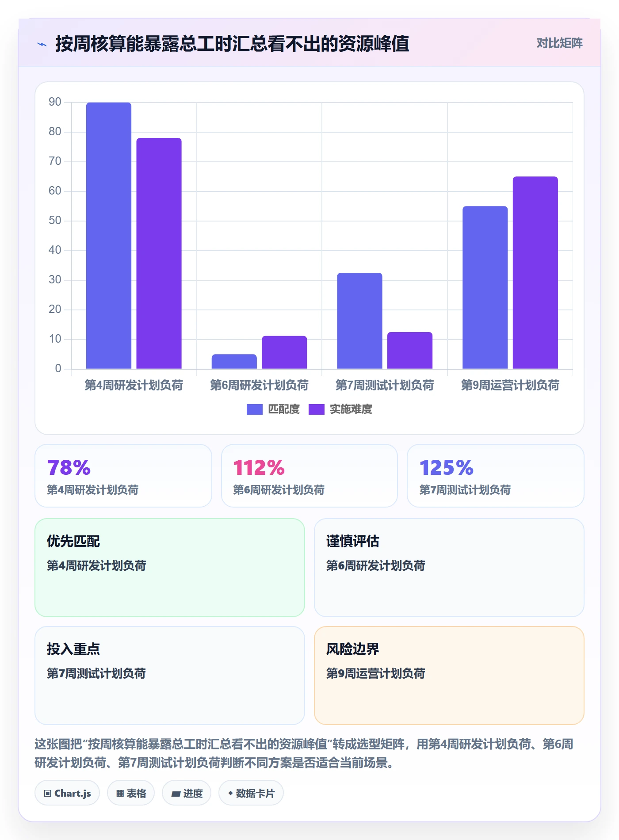The width and height of the screenshot is (619, 840).
Task: Click the 匹配度 bar for 第9周运营计划负荷
Action: click(485, 287)
